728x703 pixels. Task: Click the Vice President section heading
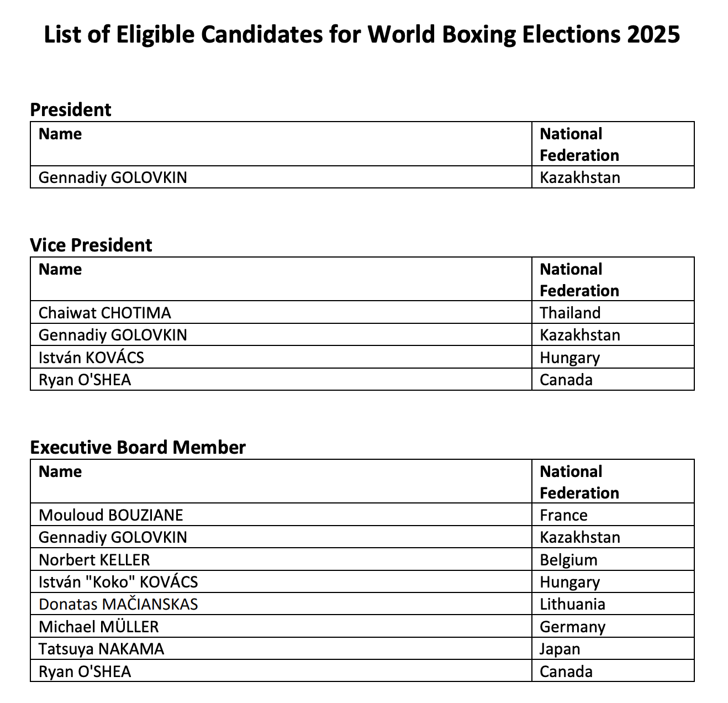pos(91,245)
